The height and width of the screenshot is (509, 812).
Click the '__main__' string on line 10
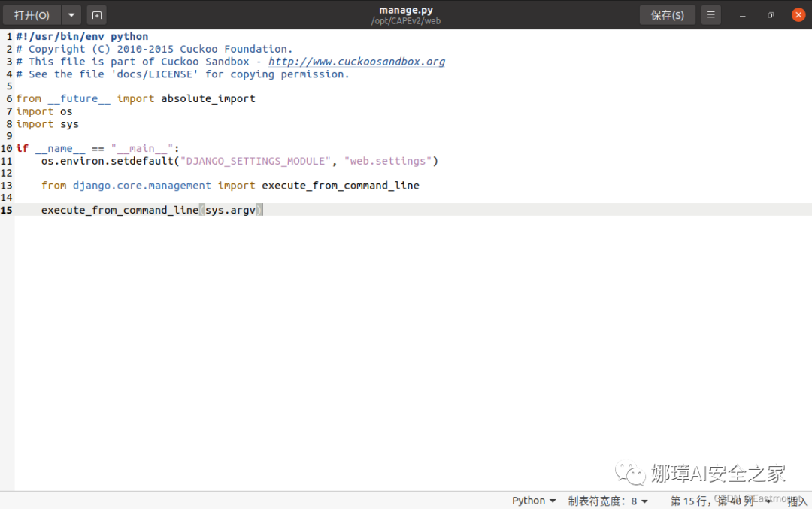click(142, 149)
